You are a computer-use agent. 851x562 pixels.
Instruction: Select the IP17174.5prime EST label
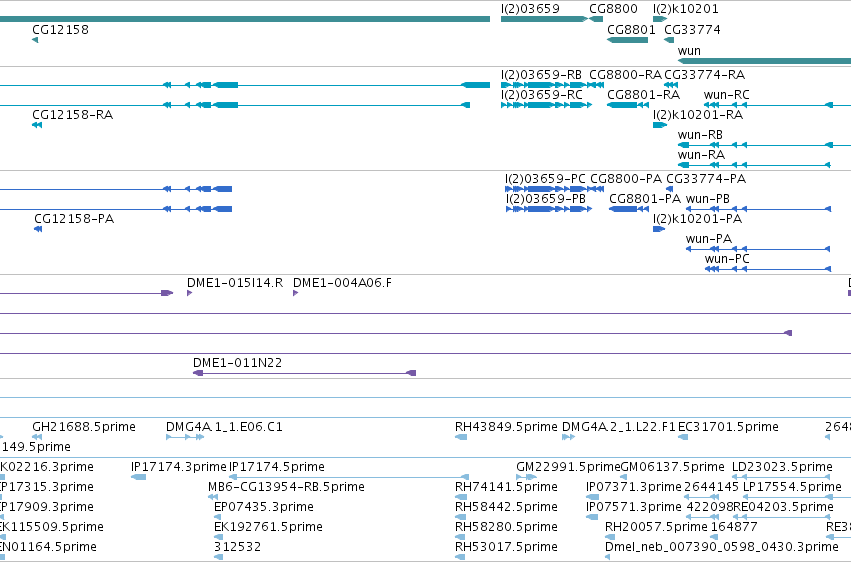(x=277, y=467)
